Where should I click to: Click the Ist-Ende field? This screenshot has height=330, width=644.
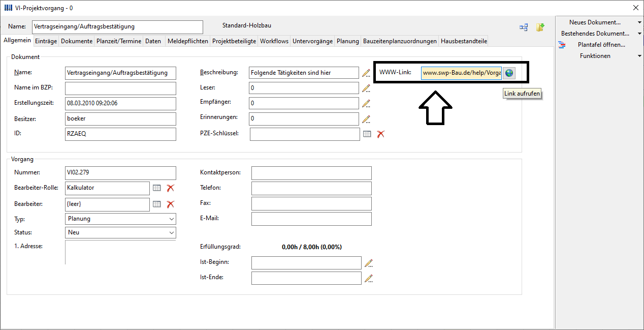307,278
